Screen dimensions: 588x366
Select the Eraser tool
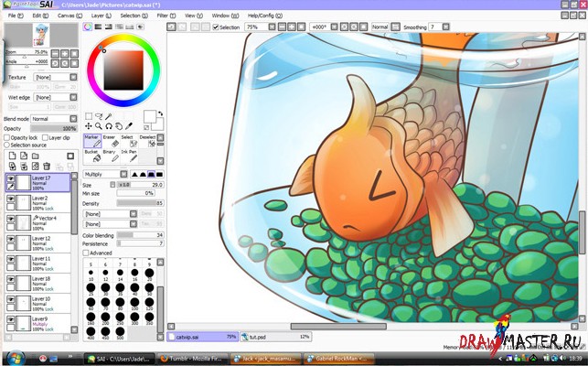click(111, 142)
